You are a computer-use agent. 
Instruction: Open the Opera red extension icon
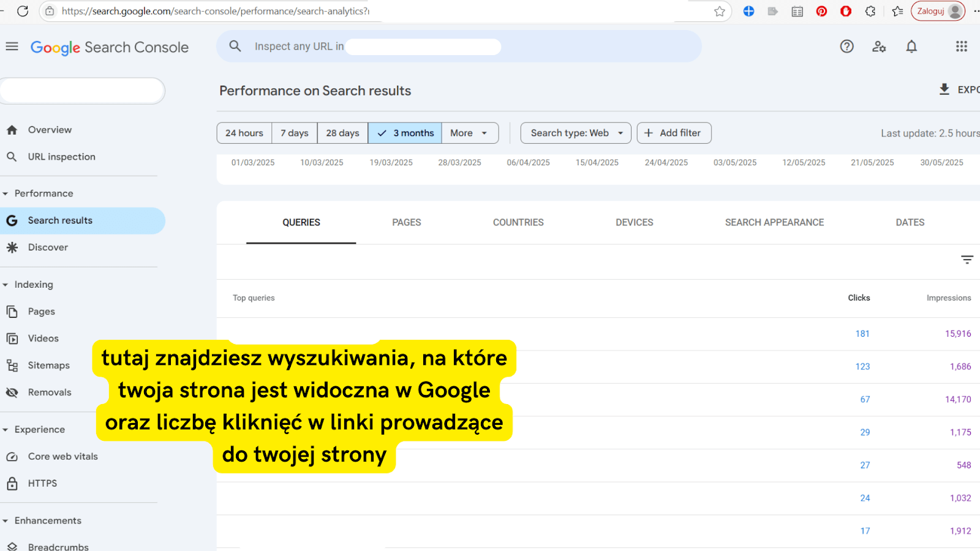click(x=846, y=11)
